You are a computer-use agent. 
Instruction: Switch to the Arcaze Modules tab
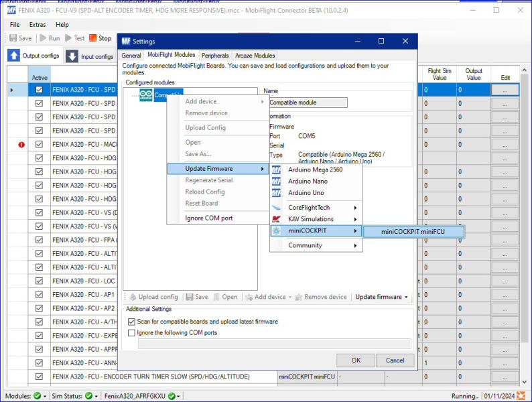[255, 56]
